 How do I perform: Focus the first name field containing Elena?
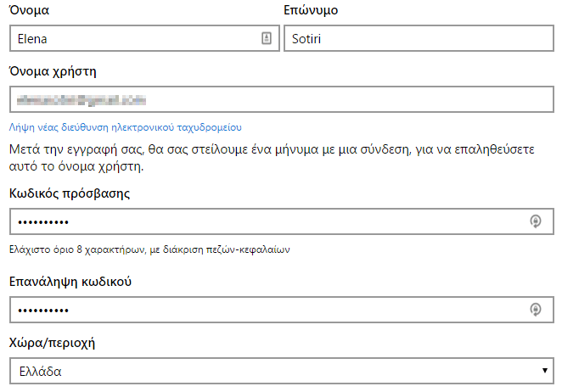[x=144, y=38]
